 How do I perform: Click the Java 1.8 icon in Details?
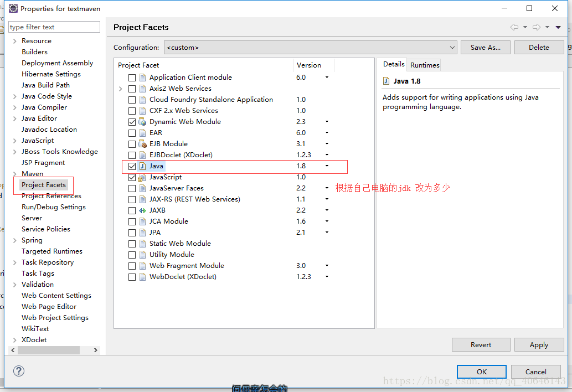[x=386, y=81]
